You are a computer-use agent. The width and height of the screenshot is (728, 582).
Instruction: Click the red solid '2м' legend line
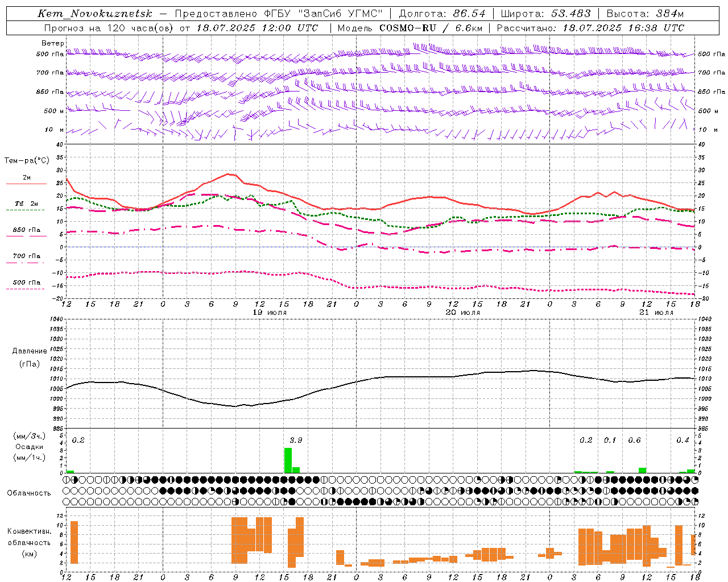[x=26, y=184]
